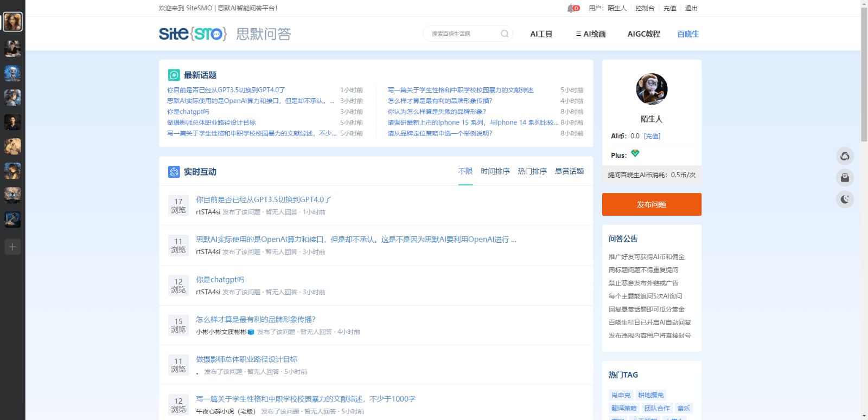Image resolution: width=868 pixels, height=420 pixels.
Task: Click the 最新话题 section icon
Action: click(174, 75)
